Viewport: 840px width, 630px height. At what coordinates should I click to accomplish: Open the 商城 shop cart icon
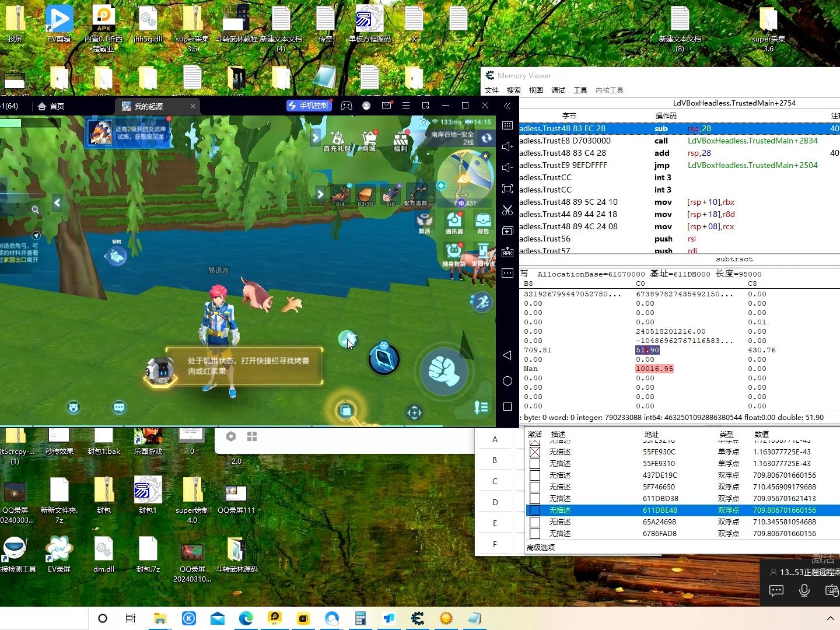click(x=369, y=141)
